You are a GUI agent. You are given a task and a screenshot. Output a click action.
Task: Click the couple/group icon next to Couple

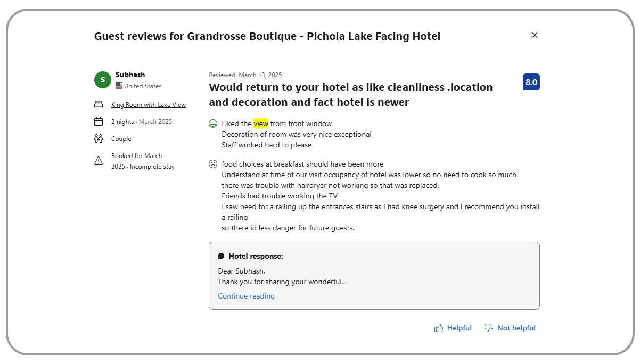click(x=99, y=138)
